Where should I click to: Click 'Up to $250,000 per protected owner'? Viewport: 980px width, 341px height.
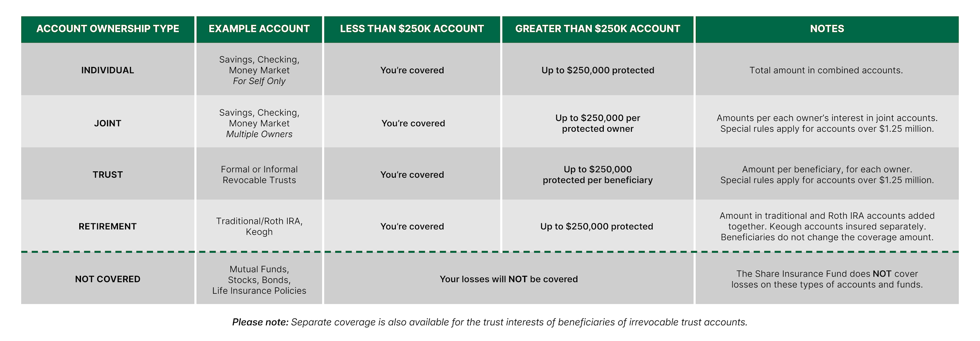(597, 123)
